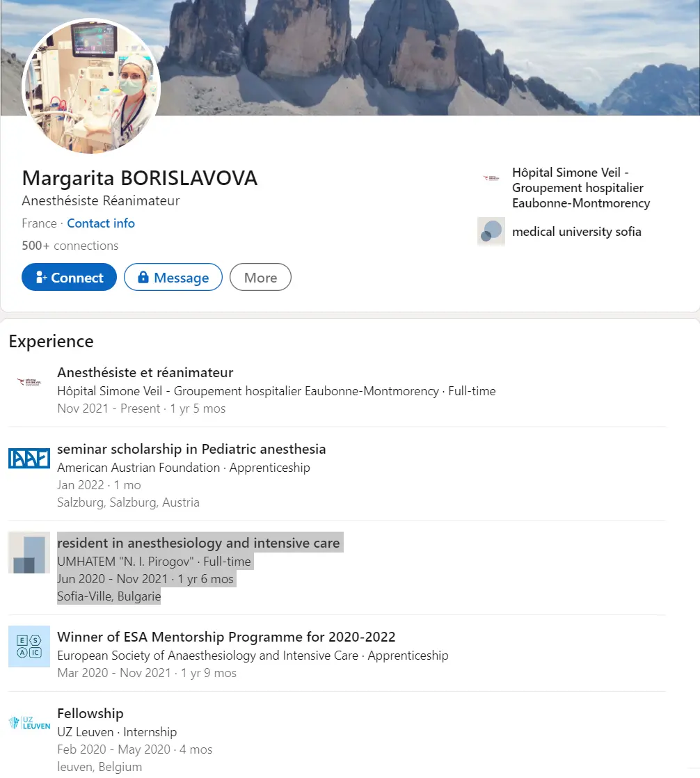
Task: Click the resident in anesthesiology and intensive care title
Action: [x=198, y=543]
